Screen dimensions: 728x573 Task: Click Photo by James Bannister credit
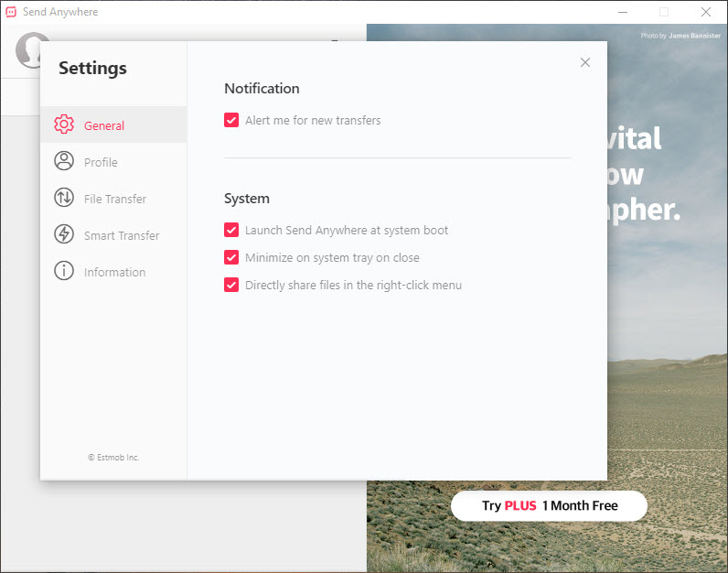click(x=680, y=36)
